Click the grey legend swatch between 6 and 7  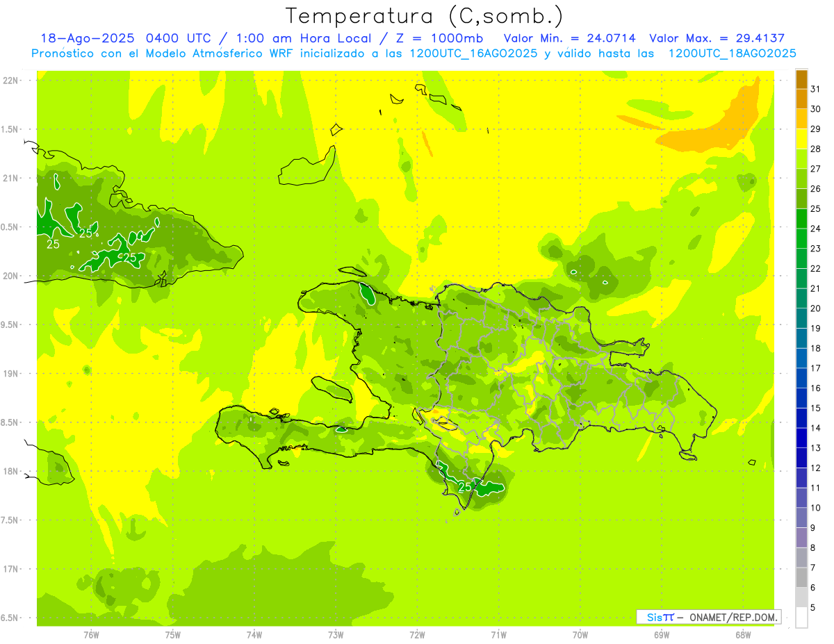(x=801, y=577)
